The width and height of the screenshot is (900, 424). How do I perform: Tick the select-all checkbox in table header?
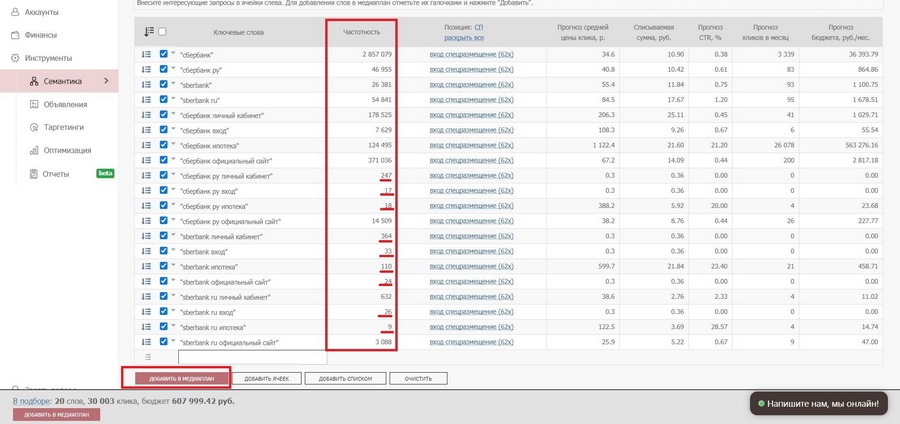point(163,32)
